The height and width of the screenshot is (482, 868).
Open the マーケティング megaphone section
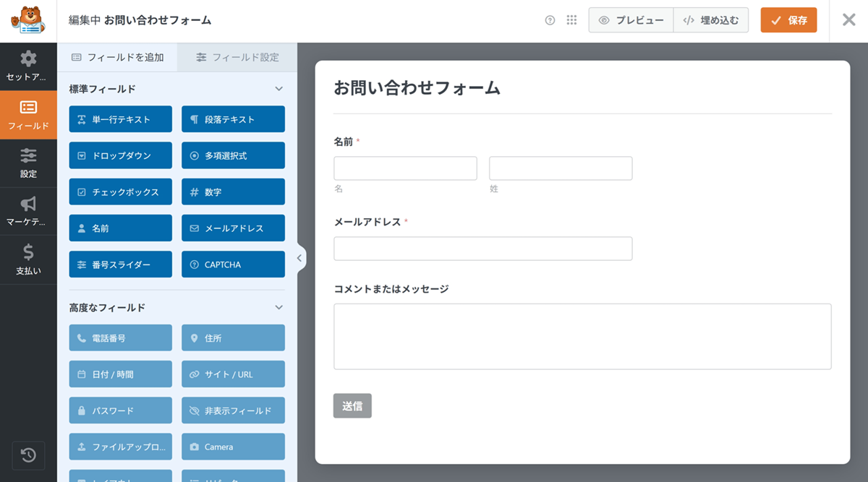tap(28, 211)
